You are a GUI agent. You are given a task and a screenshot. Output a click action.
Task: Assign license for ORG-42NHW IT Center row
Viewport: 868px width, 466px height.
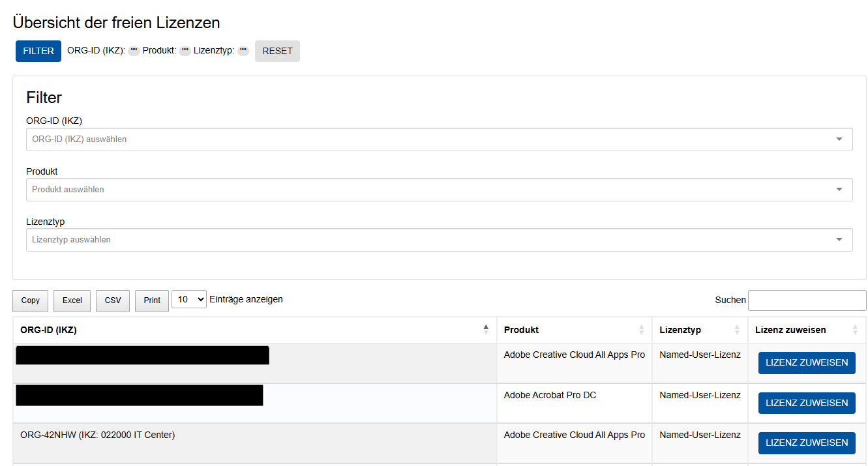tap(807, 443)
